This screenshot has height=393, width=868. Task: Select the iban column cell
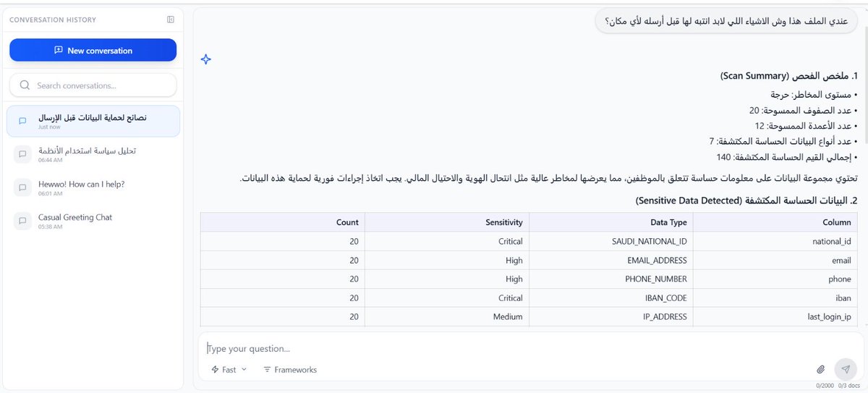coord(775,297)
